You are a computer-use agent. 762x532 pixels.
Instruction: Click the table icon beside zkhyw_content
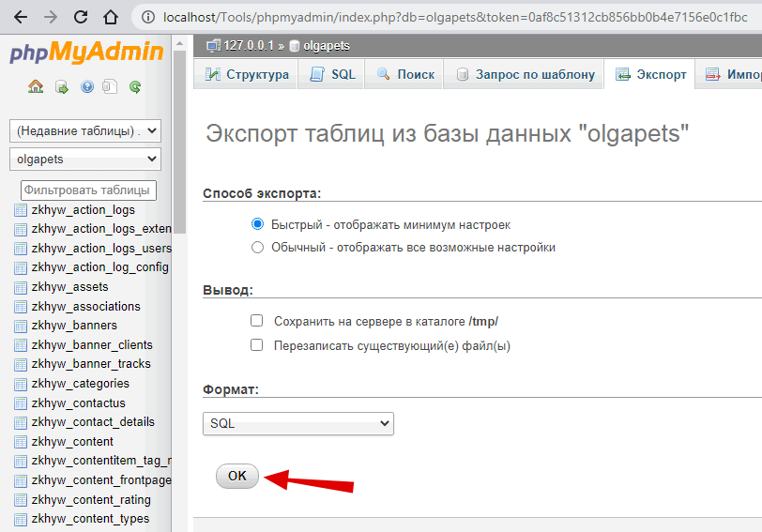click(21, 442)
